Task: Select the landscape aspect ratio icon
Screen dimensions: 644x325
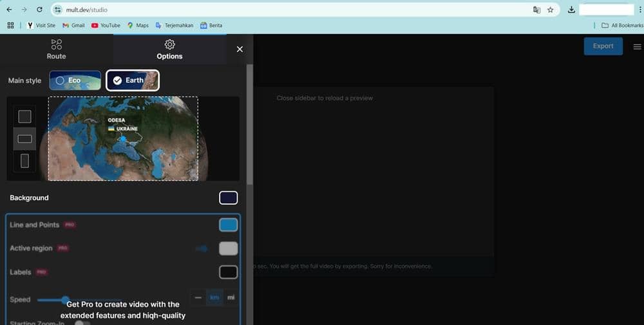Action: tap(24, 138)
